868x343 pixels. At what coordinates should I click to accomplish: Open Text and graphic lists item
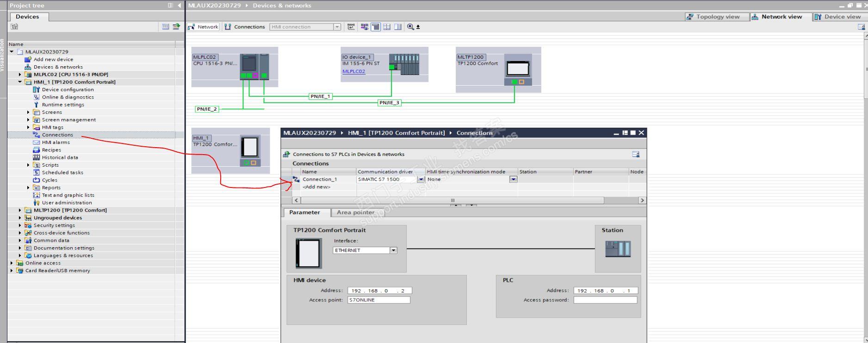tap(68, 195)
